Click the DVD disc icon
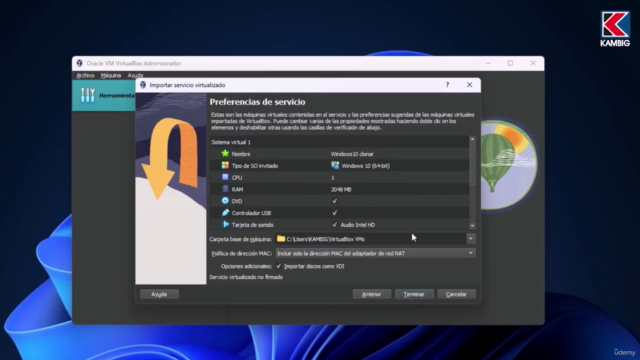The width and height of the screenshot is (640, 360). [225, 201]
